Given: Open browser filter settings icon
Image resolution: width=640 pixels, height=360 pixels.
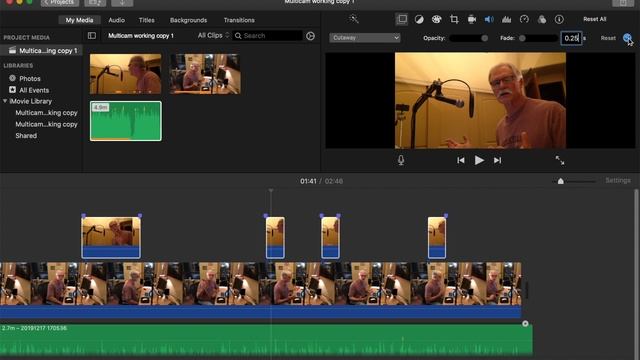Looking at the screenshot, I should pos(310,36).
